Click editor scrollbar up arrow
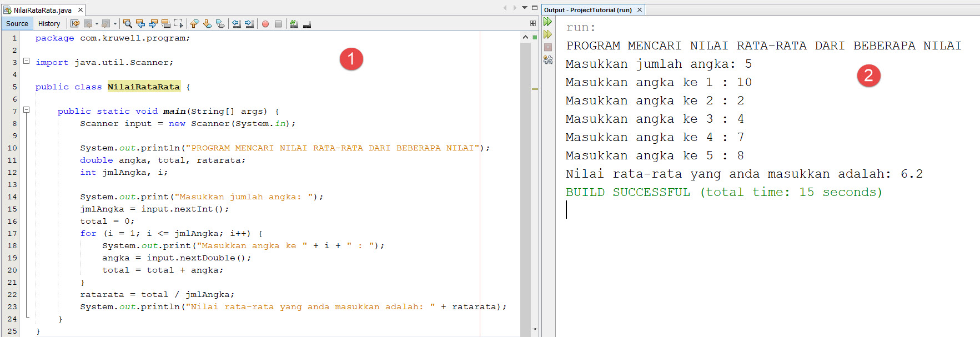This screenshot has width=980, height=337. (x=525, y=37)
